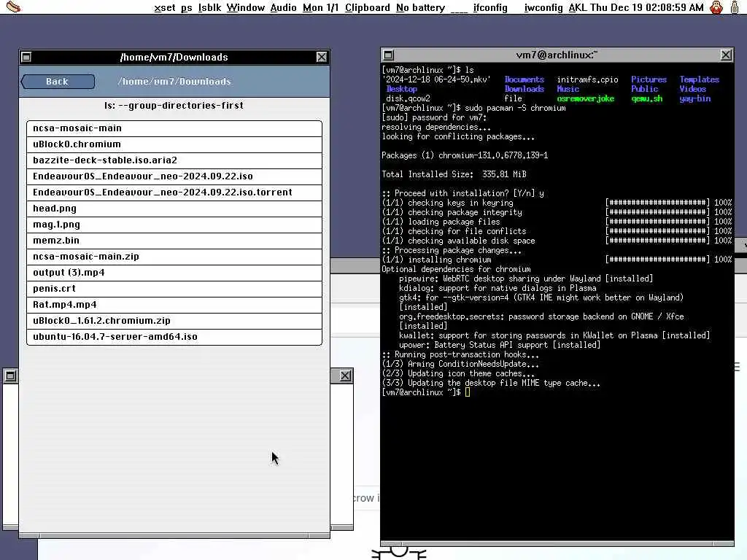Click the AKL date and time display

[x=636, y=7]
